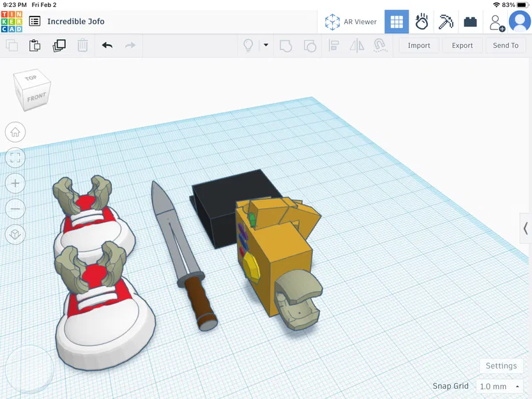Click the Mirror tool icon
This screenshot has height=399, width=532.
coord(356,45)
